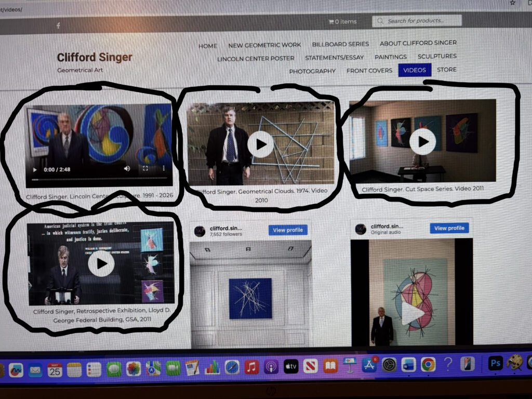Open Maps from the Dock
Viewport: 532px width, 399px height.
pos(153,368)
